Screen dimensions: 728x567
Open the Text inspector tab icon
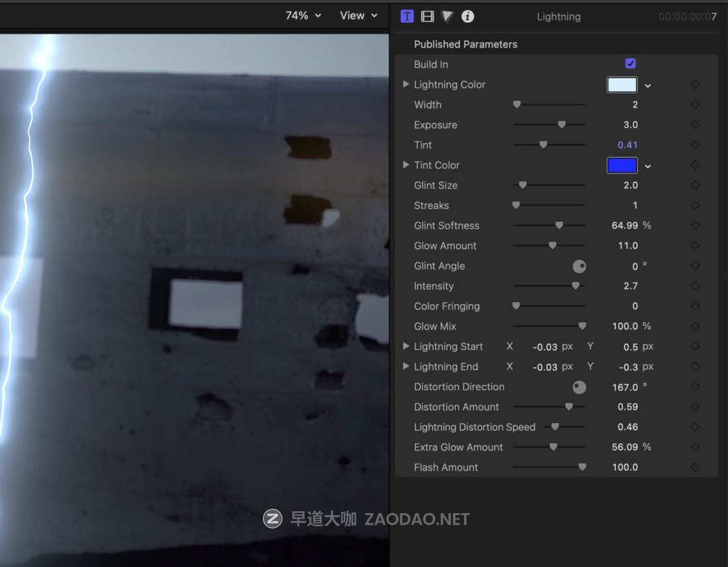point(407,16)
